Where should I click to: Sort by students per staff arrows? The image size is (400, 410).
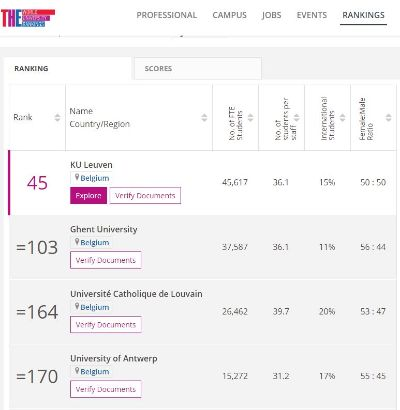coord(297,117)
